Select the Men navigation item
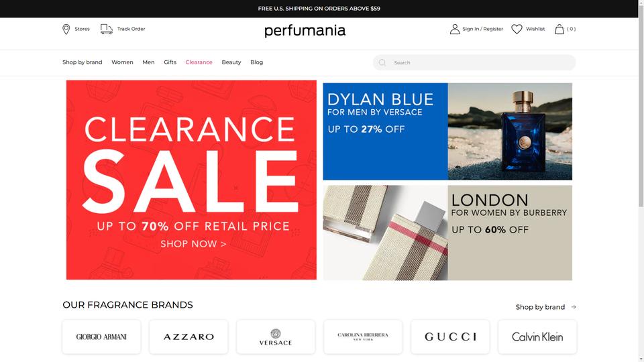This screenshot has height=362, width=644. 148,62
